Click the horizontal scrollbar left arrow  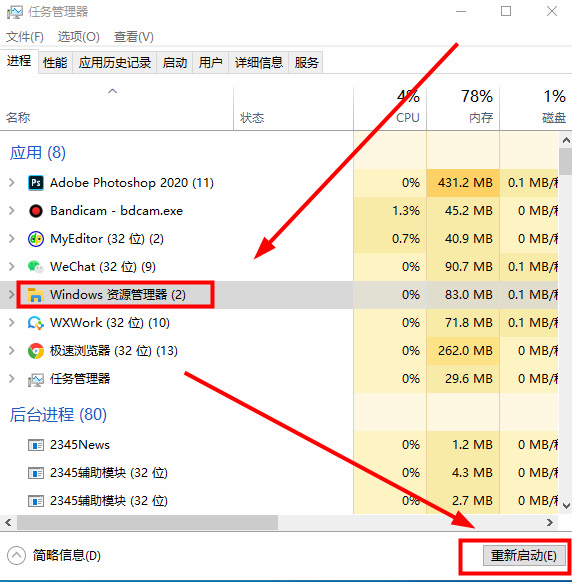[8, 523]
